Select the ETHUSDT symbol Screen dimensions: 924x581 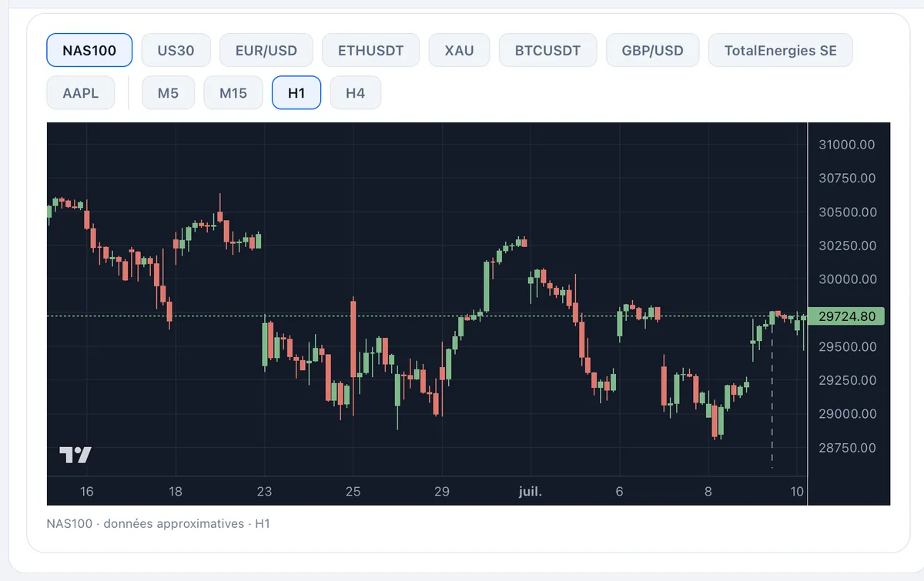371,51
